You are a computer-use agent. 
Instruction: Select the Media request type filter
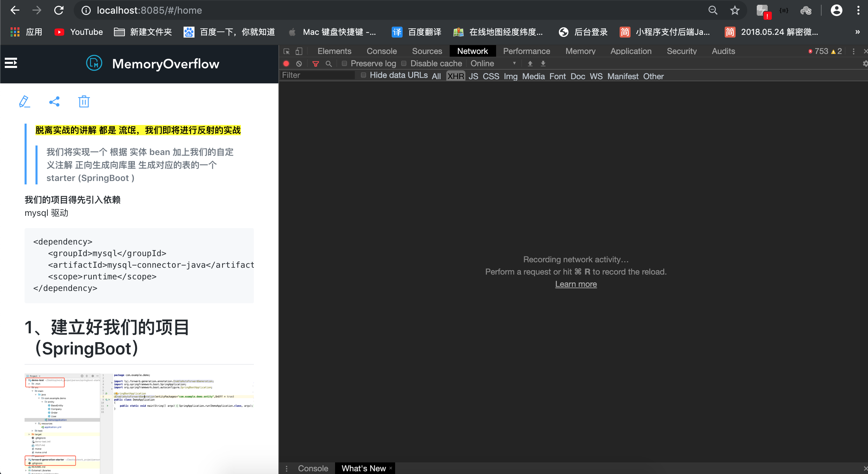click(533, 76)
